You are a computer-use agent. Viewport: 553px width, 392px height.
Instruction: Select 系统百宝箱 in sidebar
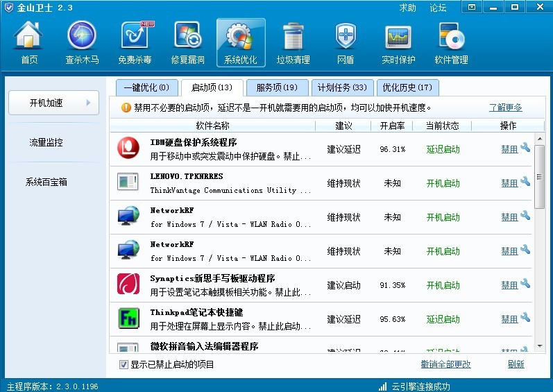tap(46, 182)
